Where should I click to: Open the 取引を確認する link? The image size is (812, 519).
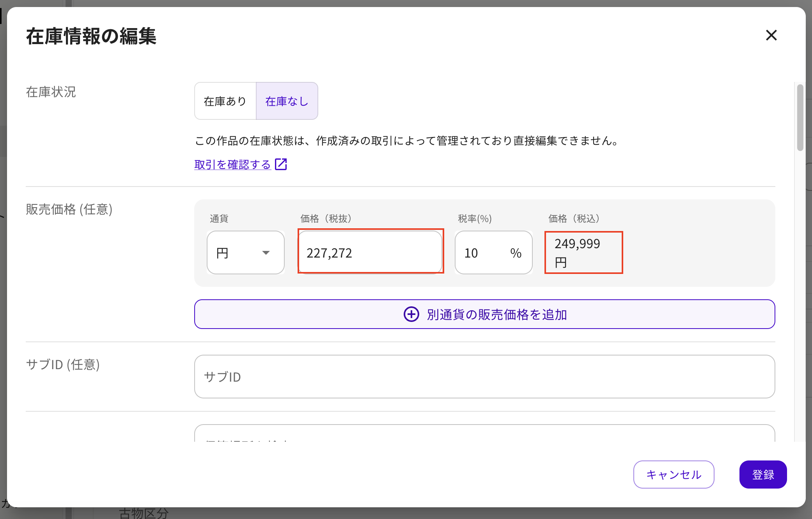click(232, 164)
